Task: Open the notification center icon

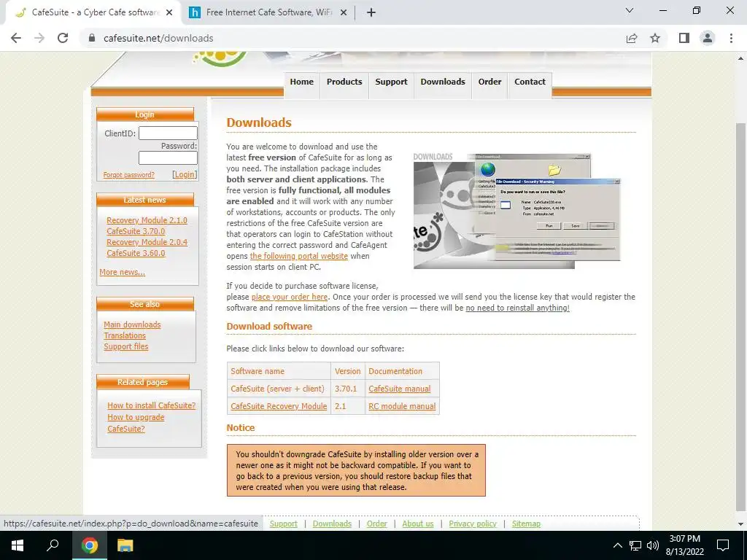Action: tap(723, 545)
